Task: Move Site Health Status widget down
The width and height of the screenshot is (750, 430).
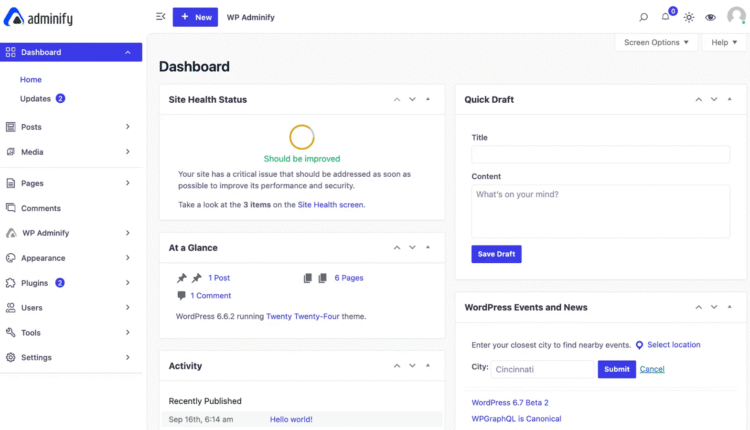Action: pyautogui.click(x=412, y=99)
